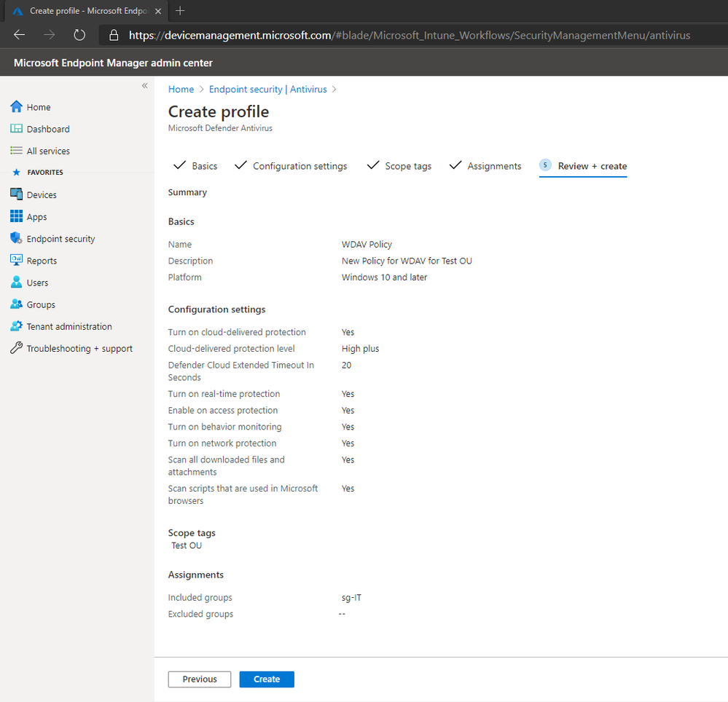Close the Create profile browser tab

(158, 11)
